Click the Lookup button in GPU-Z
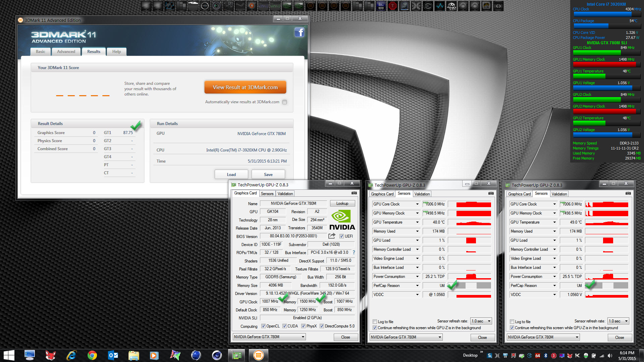The height and width of the screenshot is (362, 644). 342,203
